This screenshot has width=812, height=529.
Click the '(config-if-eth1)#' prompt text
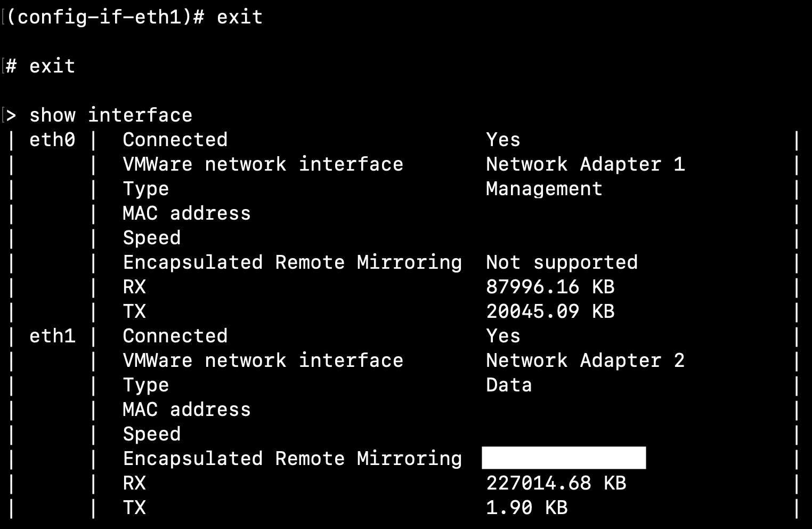tap(105, 17)
